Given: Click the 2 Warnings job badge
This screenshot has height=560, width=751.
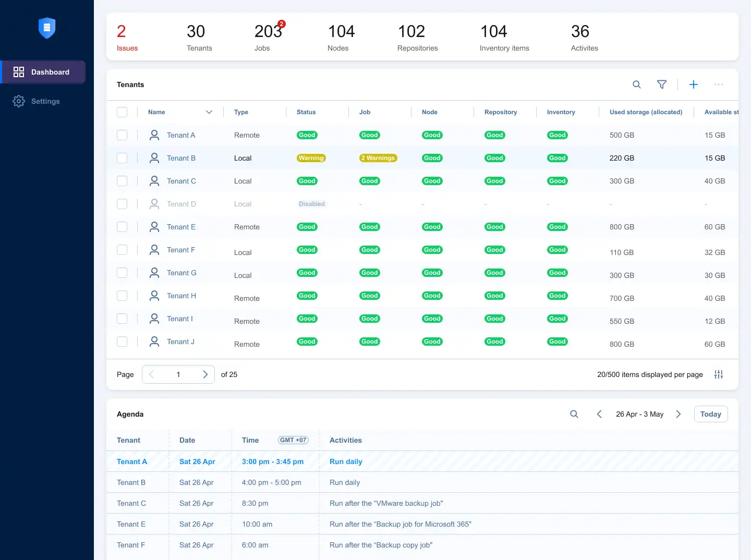Looking at the screenshot, I should (378, 158).
